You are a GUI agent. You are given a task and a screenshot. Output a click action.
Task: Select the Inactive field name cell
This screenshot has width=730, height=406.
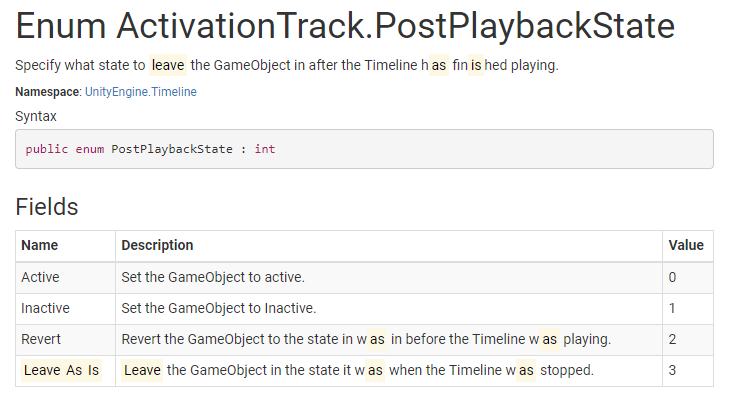[x=45, y=308]
